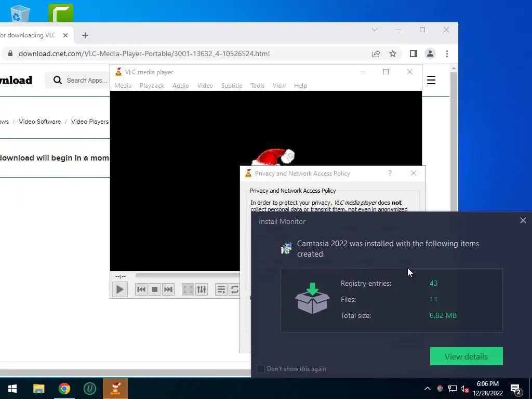Open CNET hamburger menu
This screenshot has width=532, height=399.
[x=431, y=80]
